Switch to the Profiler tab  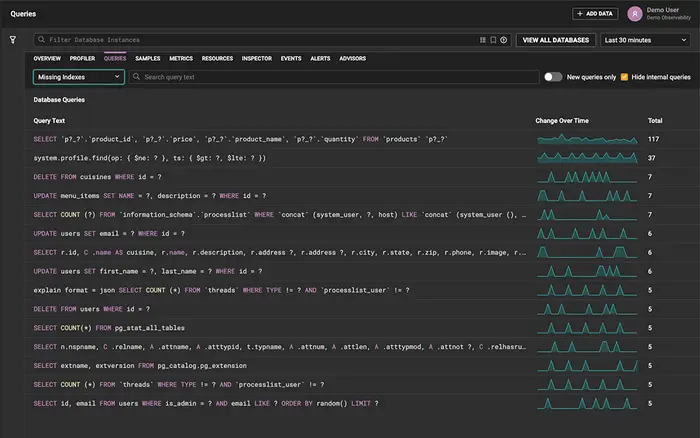82,58
